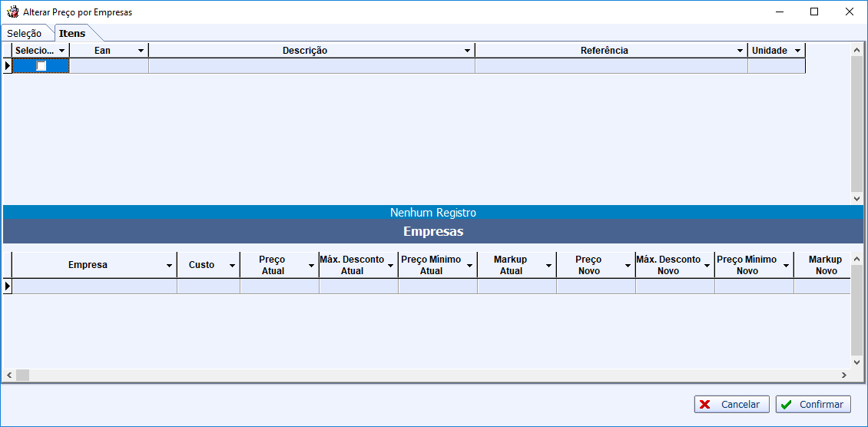Screen dimensions: 868x427
Task: Open the Markup Atual column dropdown
Action: click(x=548, y=266)
